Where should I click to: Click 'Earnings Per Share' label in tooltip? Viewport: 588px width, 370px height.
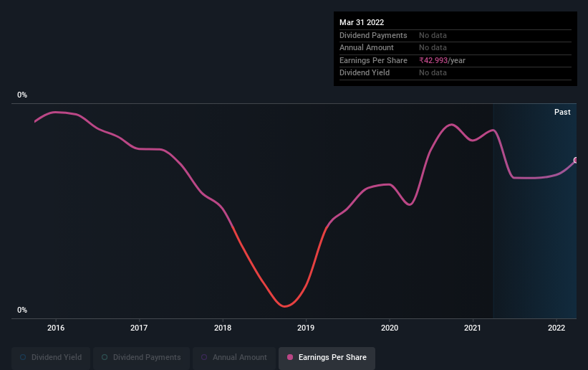[x=373, y=60]
